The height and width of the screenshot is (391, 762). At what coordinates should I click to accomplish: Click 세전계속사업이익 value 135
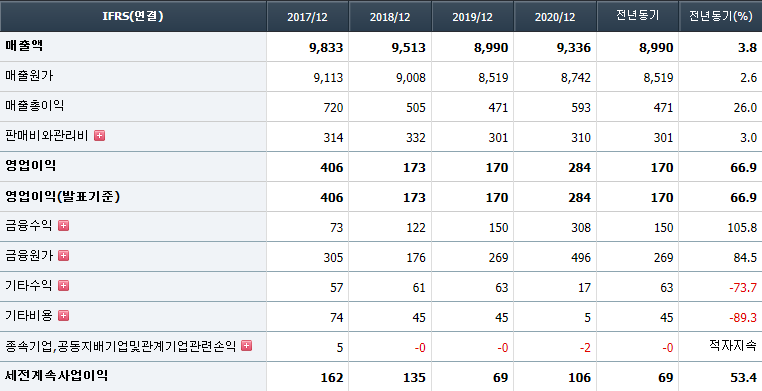[415, 378]
